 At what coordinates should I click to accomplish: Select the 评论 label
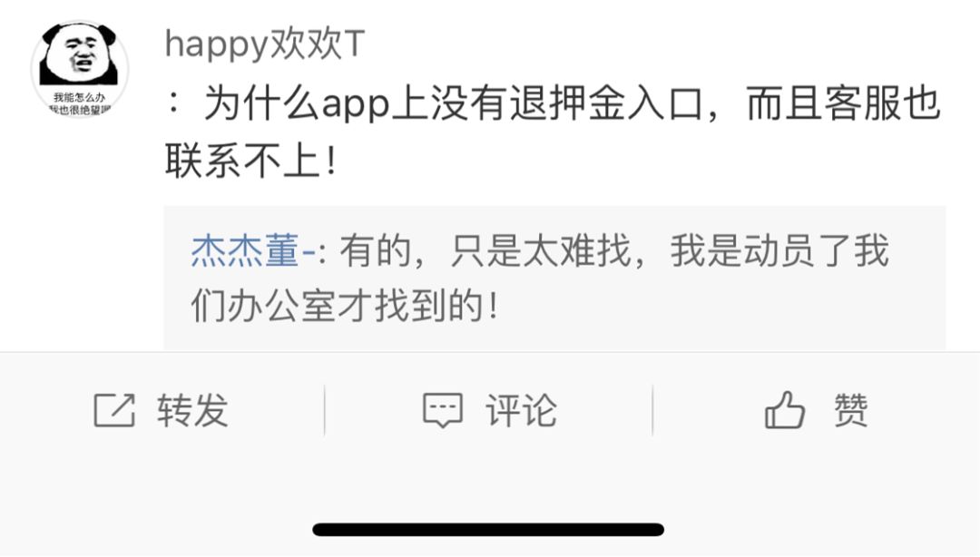coord(521,411)
